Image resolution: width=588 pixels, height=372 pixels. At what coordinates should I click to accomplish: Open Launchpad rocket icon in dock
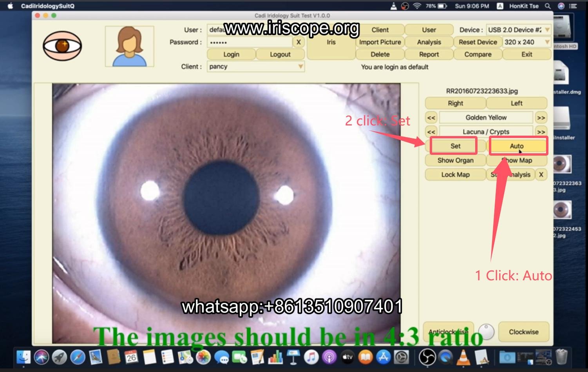(x=60, y=357)
